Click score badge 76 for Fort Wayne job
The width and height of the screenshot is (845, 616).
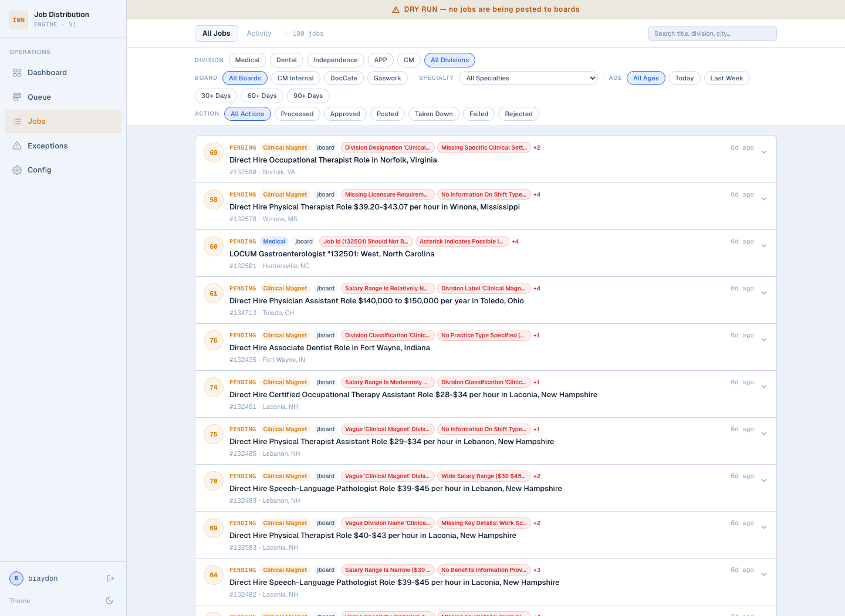coord(214,341)
